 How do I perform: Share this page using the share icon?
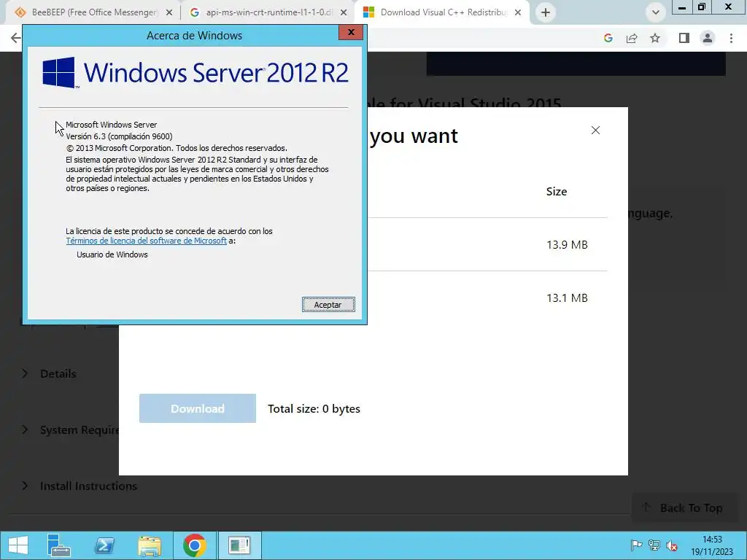632,38
